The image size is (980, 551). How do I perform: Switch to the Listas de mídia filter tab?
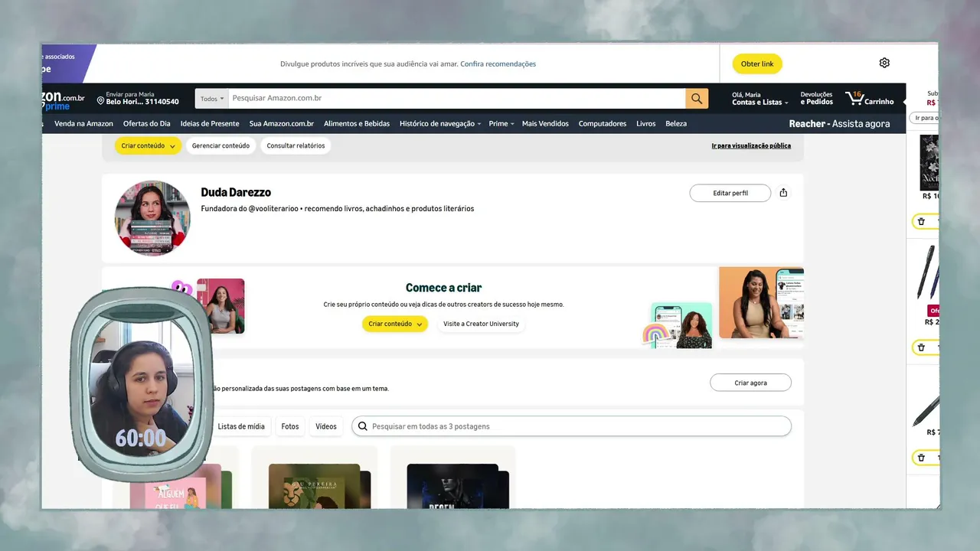[241, 426]
